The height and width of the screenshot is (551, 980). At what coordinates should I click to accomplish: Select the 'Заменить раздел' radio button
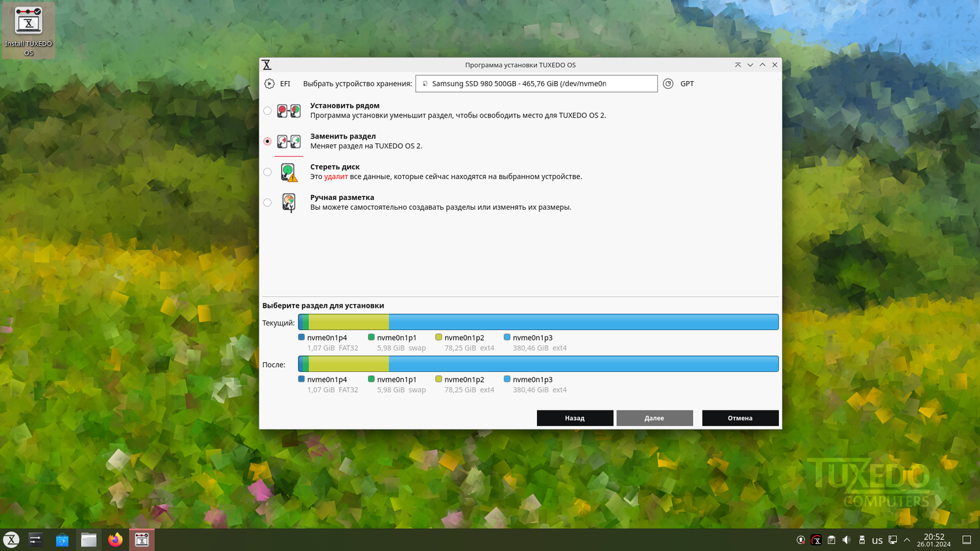(x=267, y=141)
